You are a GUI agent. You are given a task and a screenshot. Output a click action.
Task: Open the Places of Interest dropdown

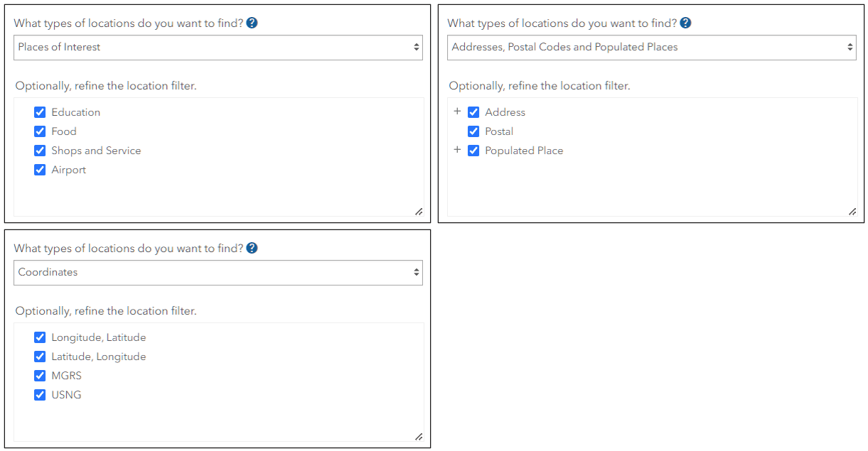pyautogui.click(x=218, y=48)
